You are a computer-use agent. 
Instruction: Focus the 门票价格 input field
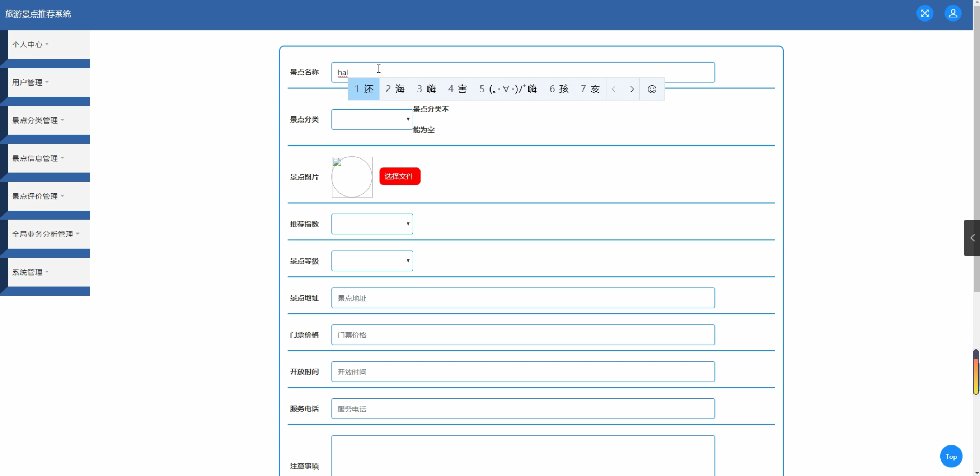click(523, 335)
